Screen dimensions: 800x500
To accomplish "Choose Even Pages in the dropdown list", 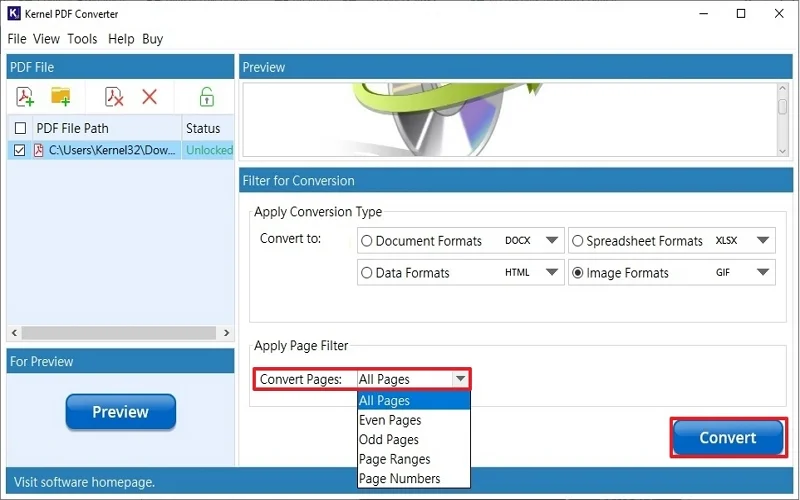I will pyautogui.click(x=414, y=420).
